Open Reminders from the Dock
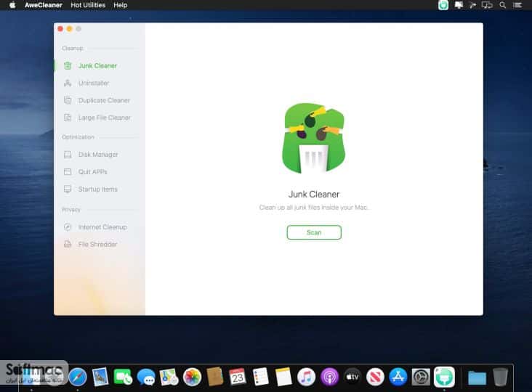532x392 pixels. point(261,377)
